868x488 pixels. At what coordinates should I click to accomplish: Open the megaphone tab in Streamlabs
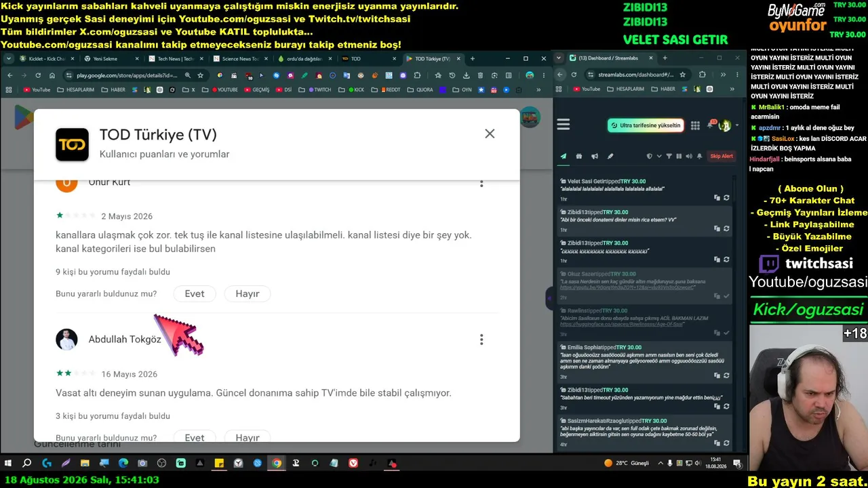coord(594,157)
